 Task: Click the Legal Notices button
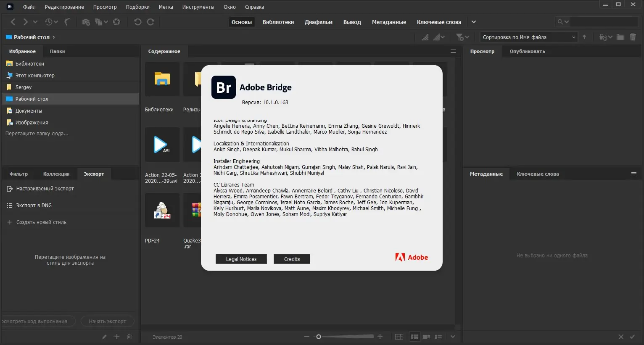pyautogui.click(x=241, y=259)
